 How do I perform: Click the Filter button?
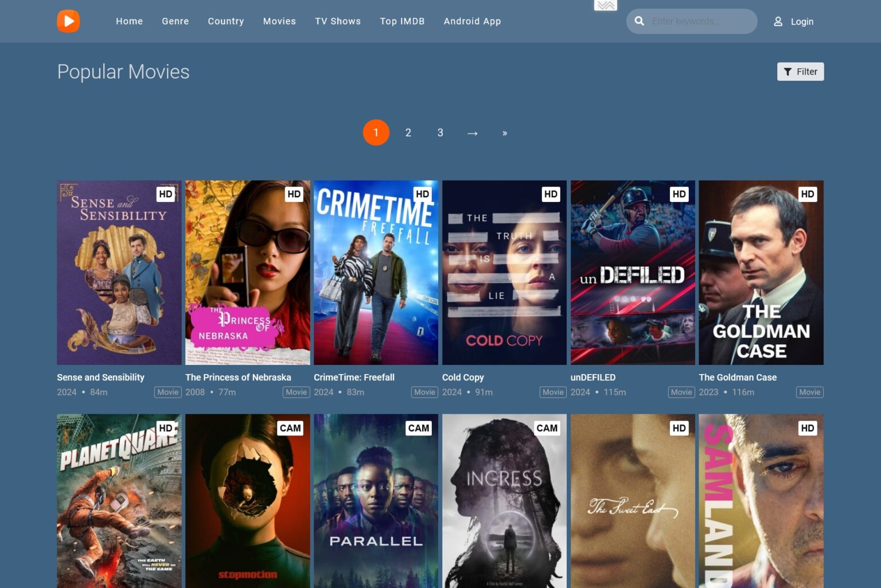800,72
